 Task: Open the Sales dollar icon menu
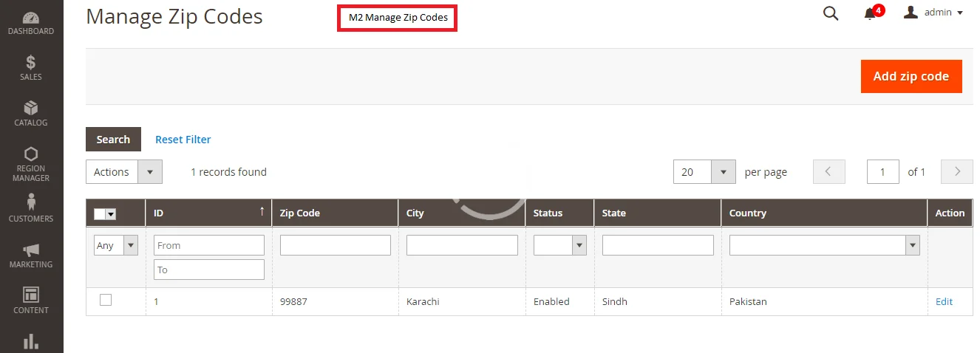[31, 68]
